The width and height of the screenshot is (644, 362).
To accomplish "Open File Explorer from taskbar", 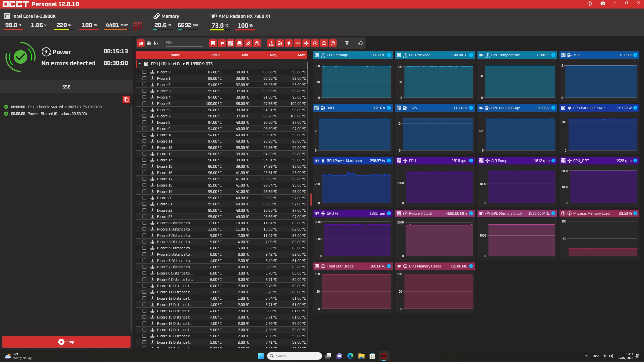I will [361, 356].
